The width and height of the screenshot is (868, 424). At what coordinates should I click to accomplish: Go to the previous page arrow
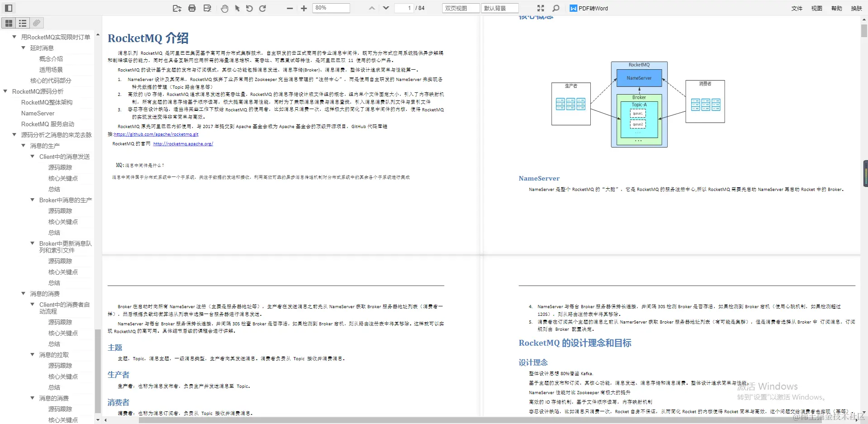[x=372, y=8]
